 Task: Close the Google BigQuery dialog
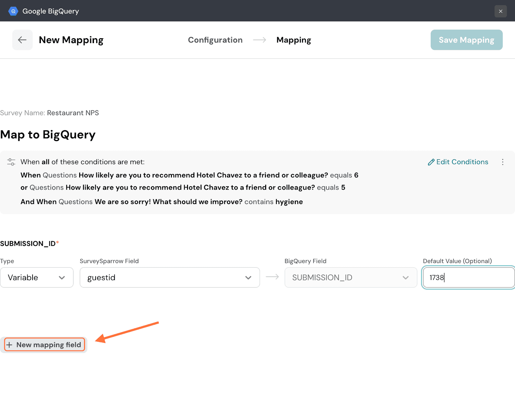[501, 11]
